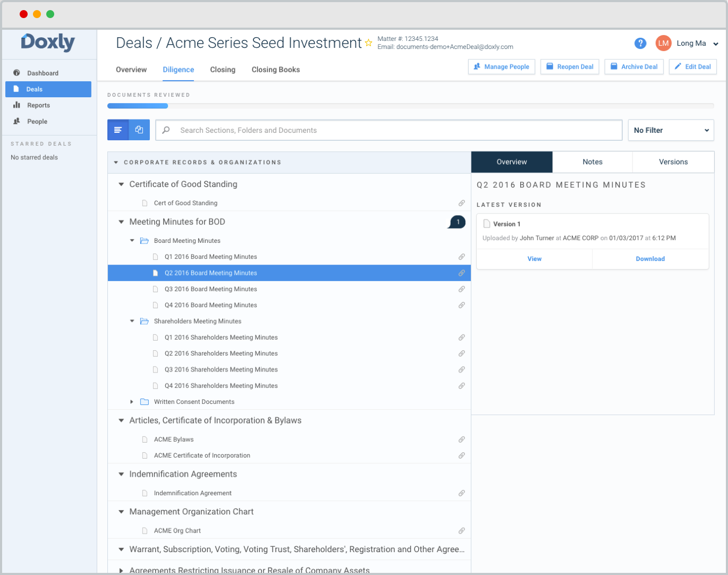This screenshot has width=728, height=575.
Task: Switch to the Overview deal tab
Action: point(131,70)
